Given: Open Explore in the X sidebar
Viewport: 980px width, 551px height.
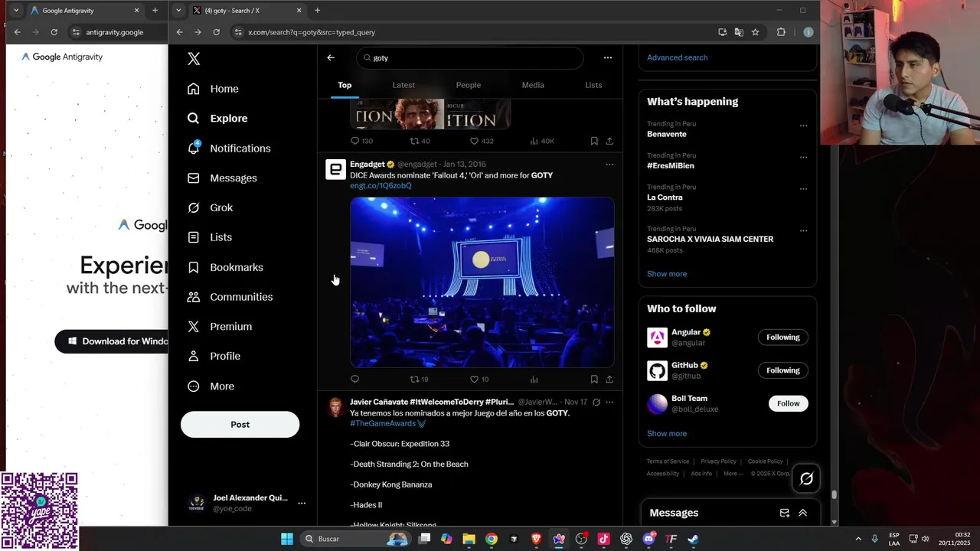Looking at the screenshot, I should coord(218,119).
